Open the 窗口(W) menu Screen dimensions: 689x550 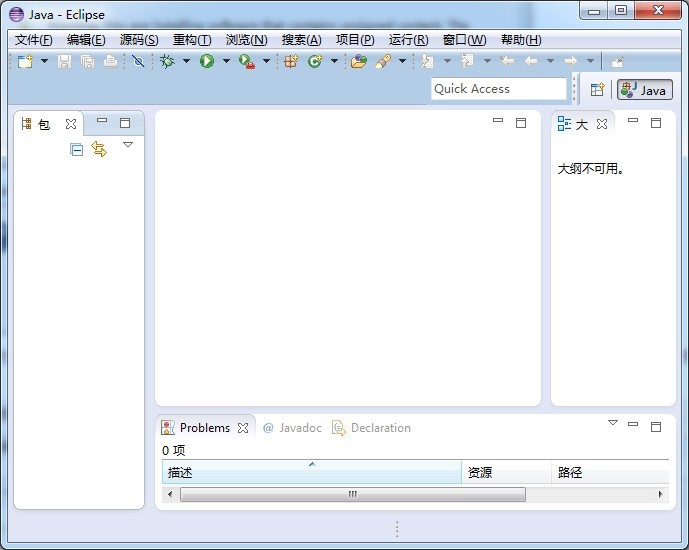(464, 40)
